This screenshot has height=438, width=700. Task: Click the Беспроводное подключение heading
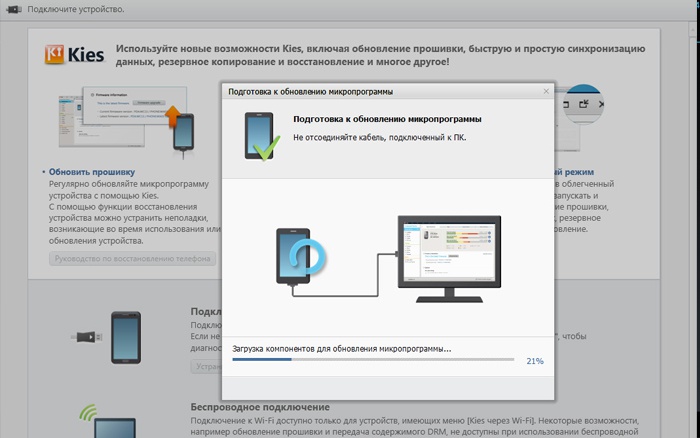tap(260, 407)
